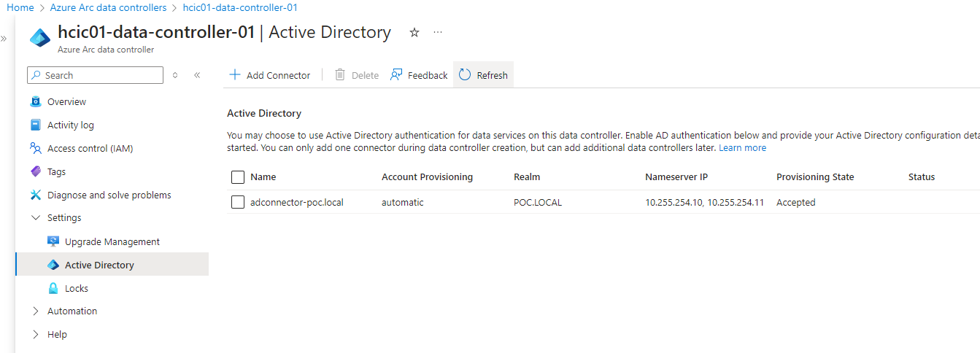Open Locks settings page

pos(76,289)
